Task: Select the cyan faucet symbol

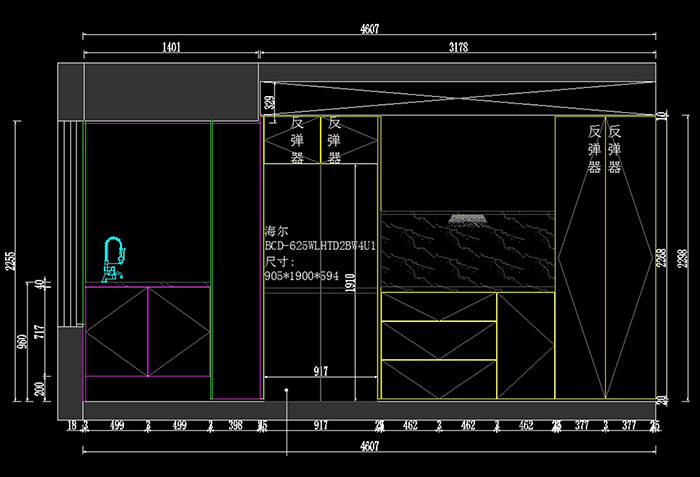Action: [113, 258]
